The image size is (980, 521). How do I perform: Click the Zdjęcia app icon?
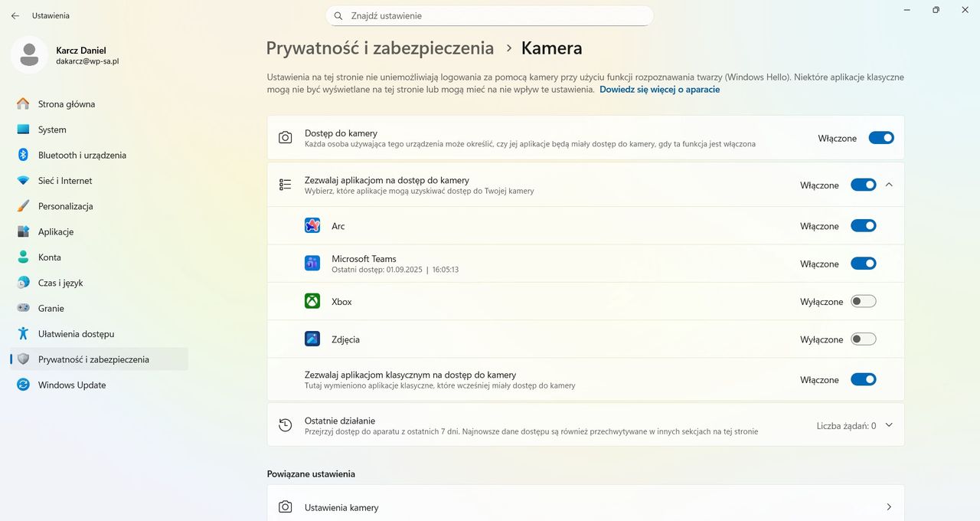tap(312, 338)
